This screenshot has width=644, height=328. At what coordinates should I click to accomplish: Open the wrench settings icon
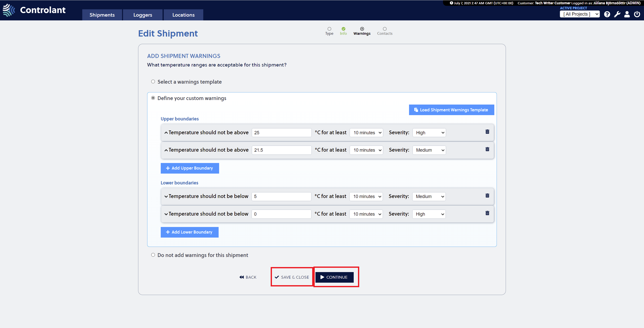[x=617, y=14]
